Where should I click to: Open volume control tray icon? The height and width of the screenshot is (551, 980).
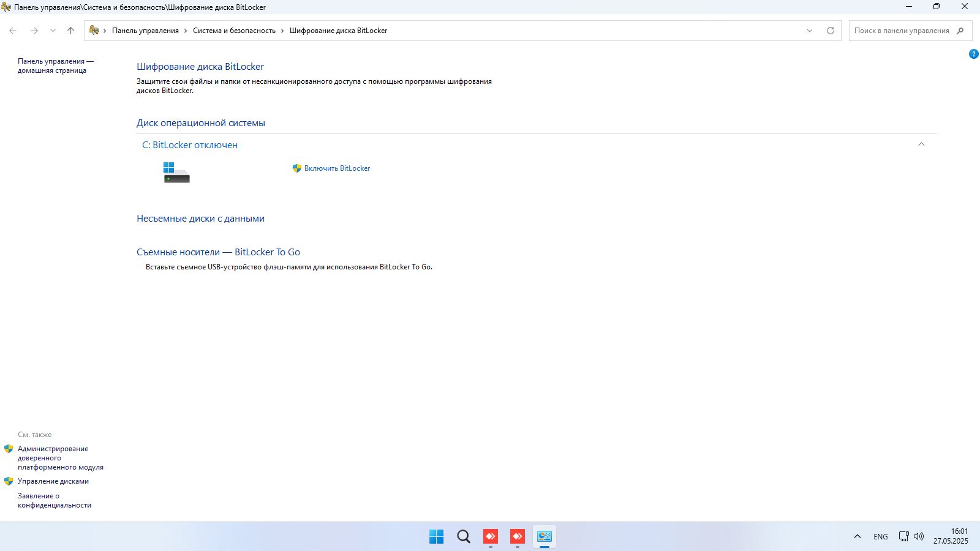click(x=919, y=537)
